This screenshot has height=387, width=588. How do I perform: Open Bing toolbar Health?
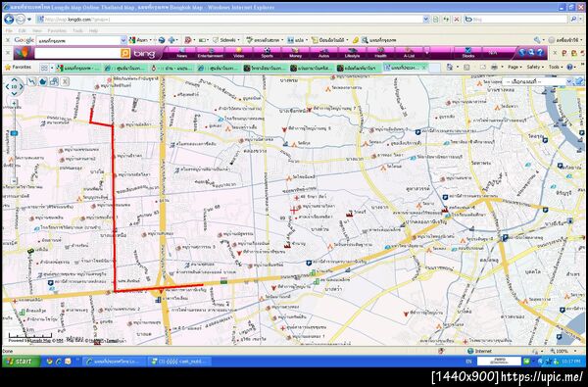coord(380,53)
